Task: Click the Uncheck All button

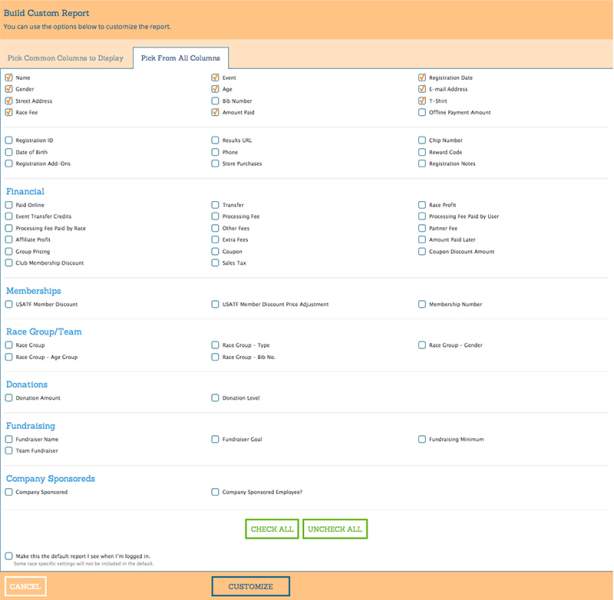Action: point(336,529)
